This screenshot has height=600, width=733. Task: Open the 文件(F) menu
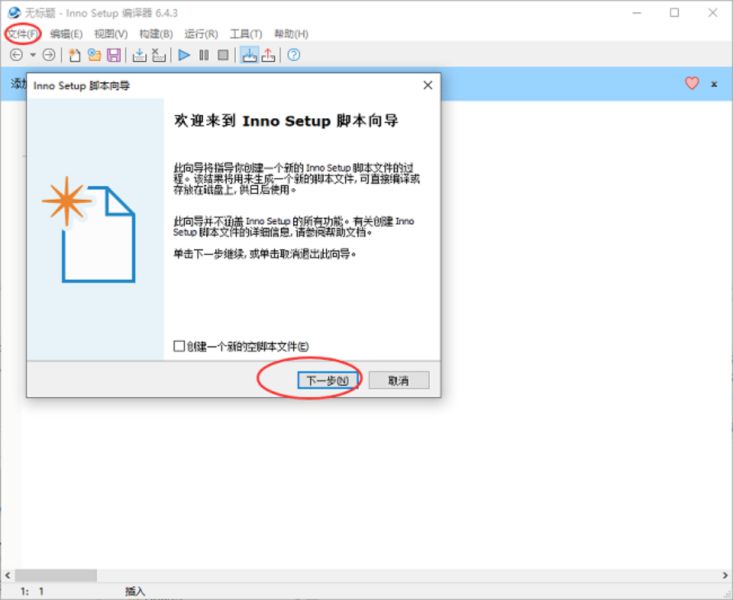[23, 34]
